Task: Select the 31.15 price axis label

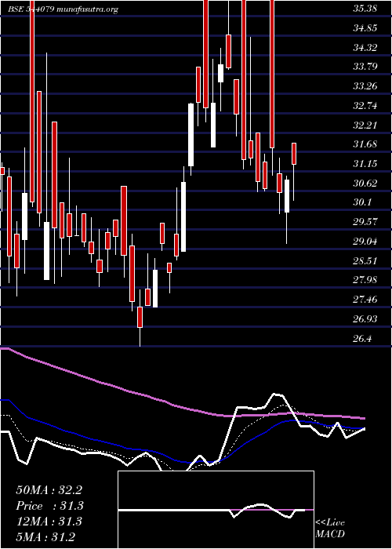Action: tap(365, 163)
